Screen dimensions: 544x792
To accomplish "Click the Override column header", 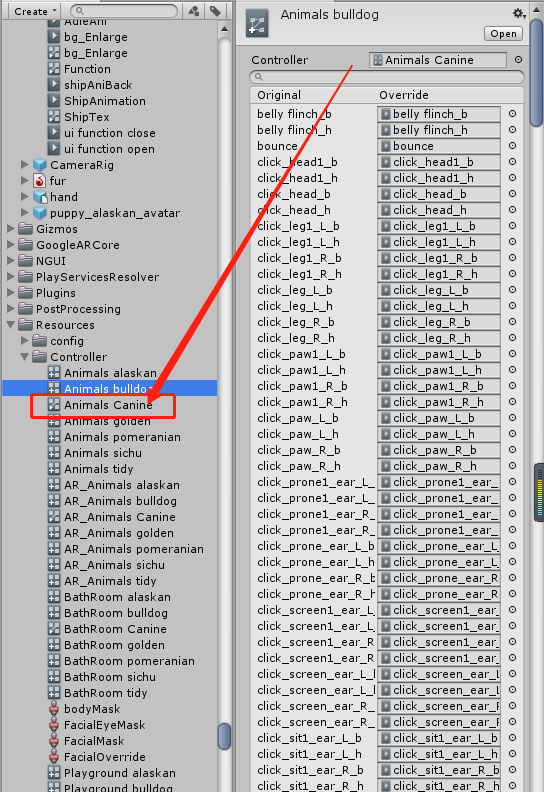I will [404, 95].
